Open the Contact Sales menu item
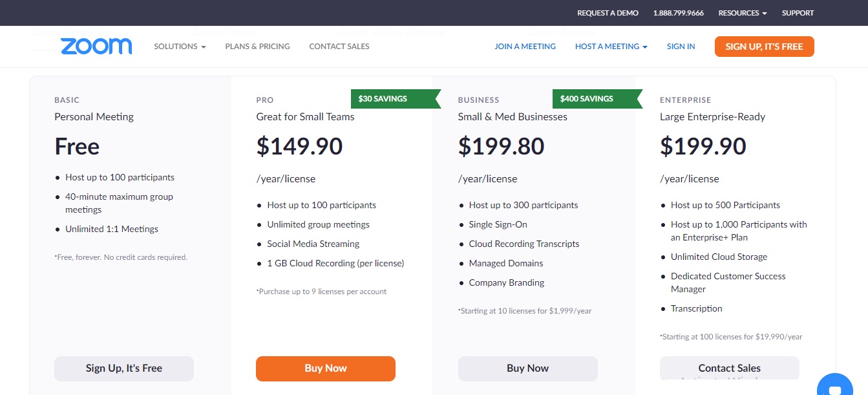The image size is (868, 395). [x=339, y=47]
